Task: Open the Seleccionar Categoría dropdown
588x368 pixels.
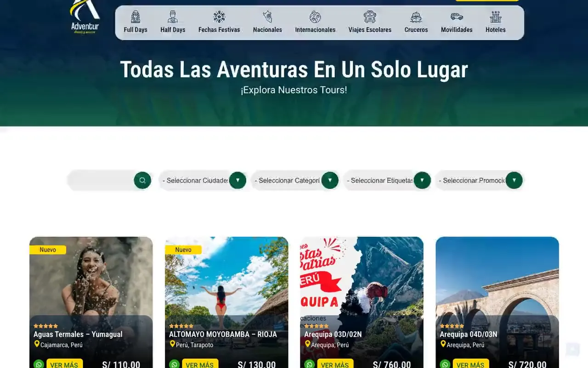Action: tap(295, 180)
